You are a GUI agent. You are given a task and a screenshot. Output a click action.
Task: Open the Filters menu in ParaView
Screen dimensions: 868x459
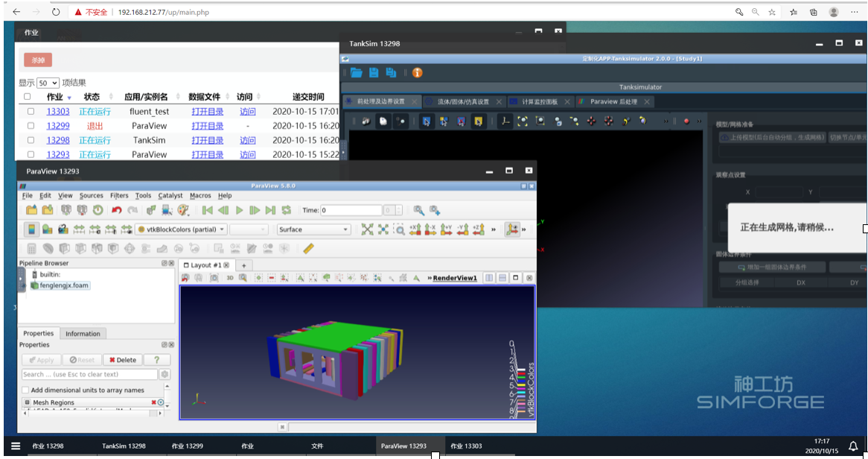119,195
